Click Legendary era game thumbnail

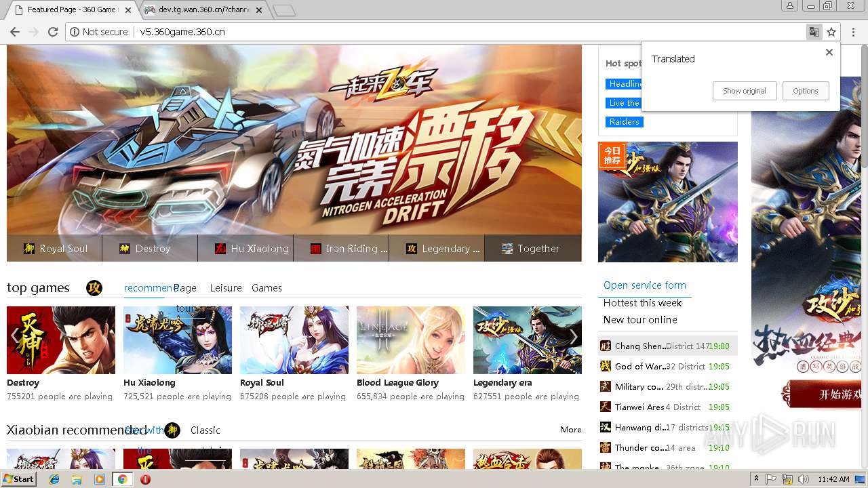click(x=528, y=340)
